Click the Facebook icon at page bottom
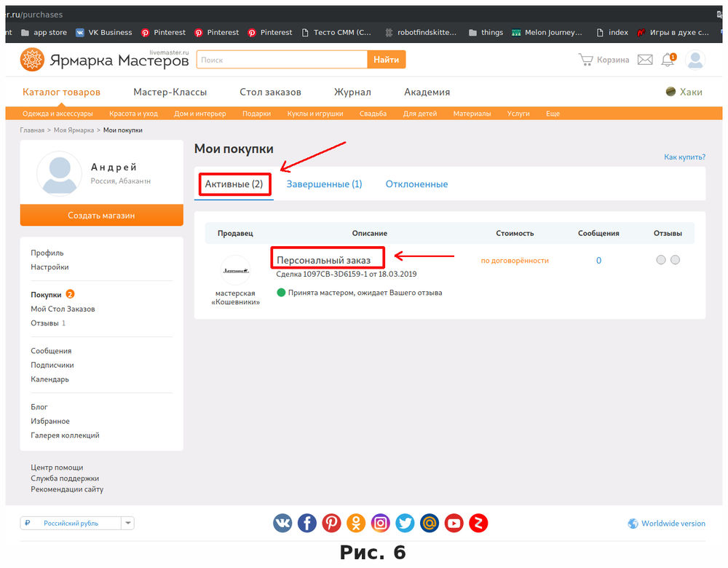Viewport: 728px width, 568px height. point(306,523)
